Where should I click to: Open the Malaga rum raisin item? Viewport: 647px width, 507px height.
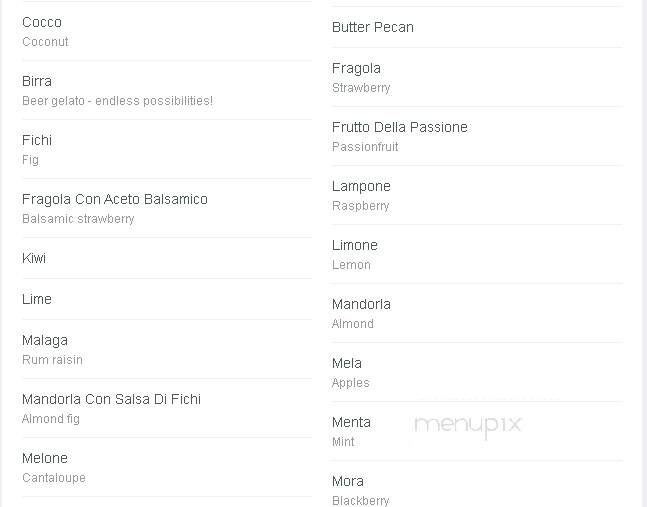coord(167,349)
